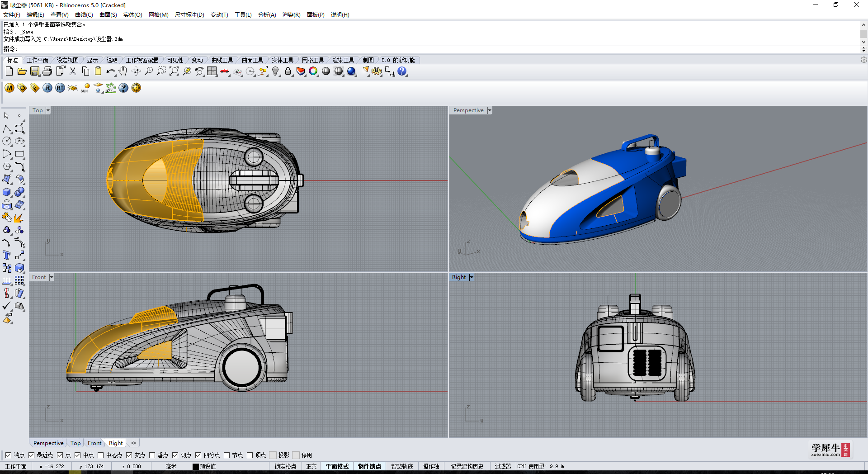Click the lightbulb Hide objects icon
868x474 pixels.
click(x=275, y=71)
